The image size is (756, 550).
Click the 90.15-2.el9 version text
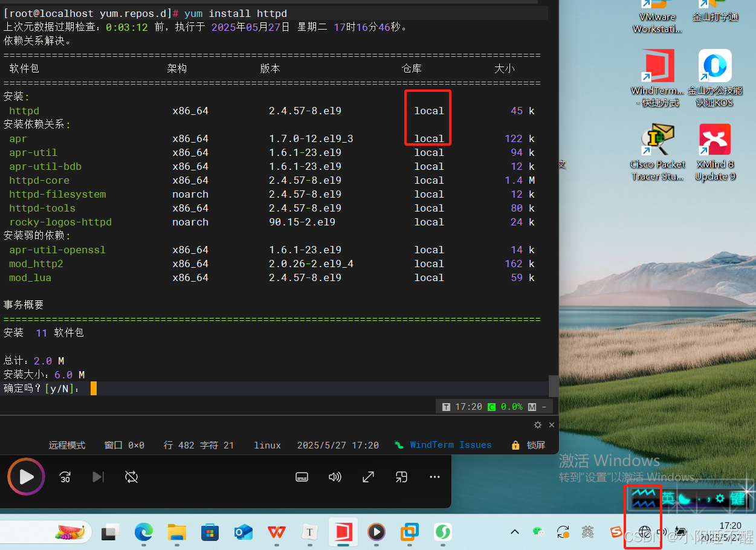tap(302, 222)
